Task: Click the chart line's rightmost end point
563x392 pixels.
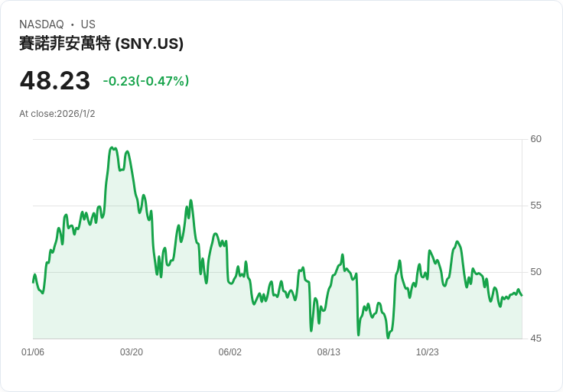Action: [x=522, y=295]
